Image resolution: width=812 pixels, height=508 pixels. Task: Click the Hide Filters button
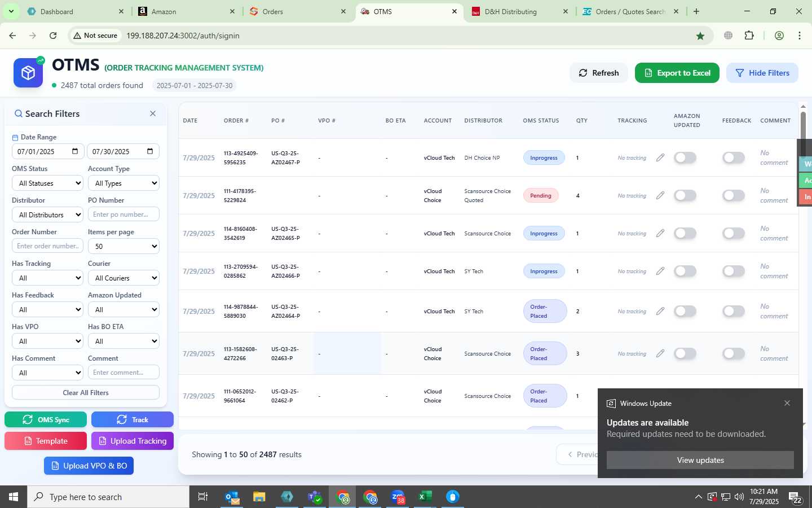(762, 73)
